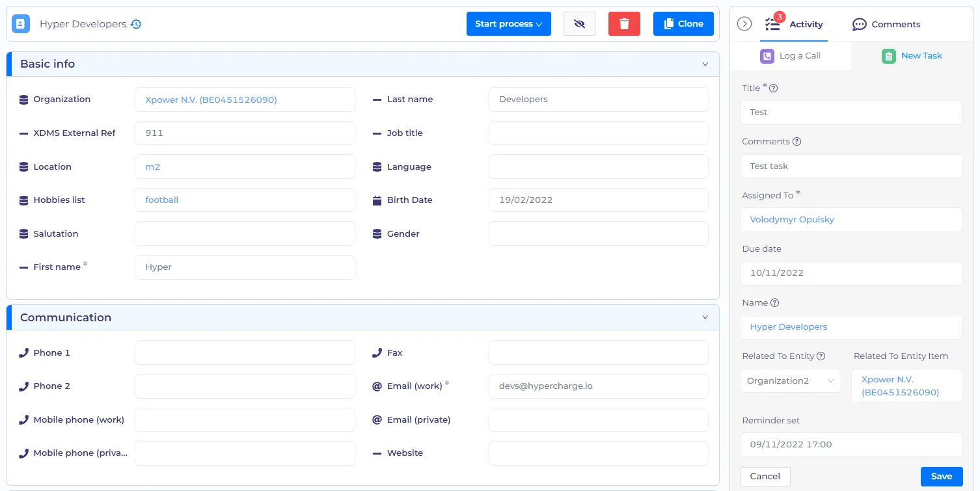This screenshot has width=980, height=491.
Task: Collapse the Basic info section
Action: 705,64
